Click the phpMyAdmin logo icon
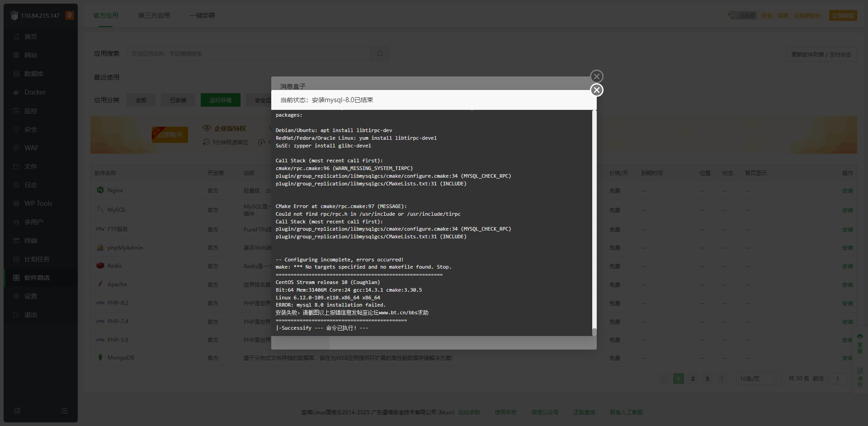This screenshot has height=426, width=868. pos(100,247)
